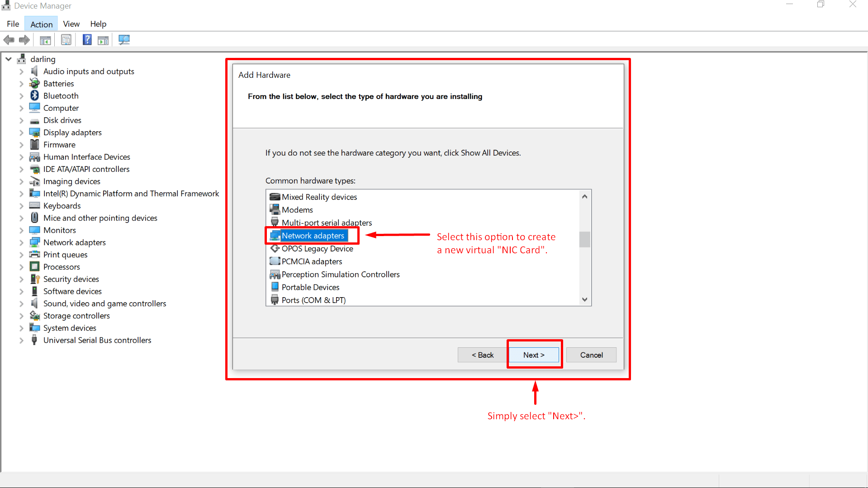Click the Universal Serial Bus controllers icon
Screen dimensions: 868x488
tap(34, 340)
